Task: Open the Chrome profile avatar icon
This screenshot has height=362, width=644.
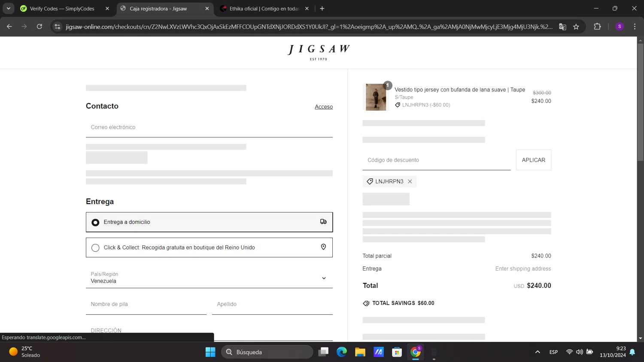Action: [620, 27]
